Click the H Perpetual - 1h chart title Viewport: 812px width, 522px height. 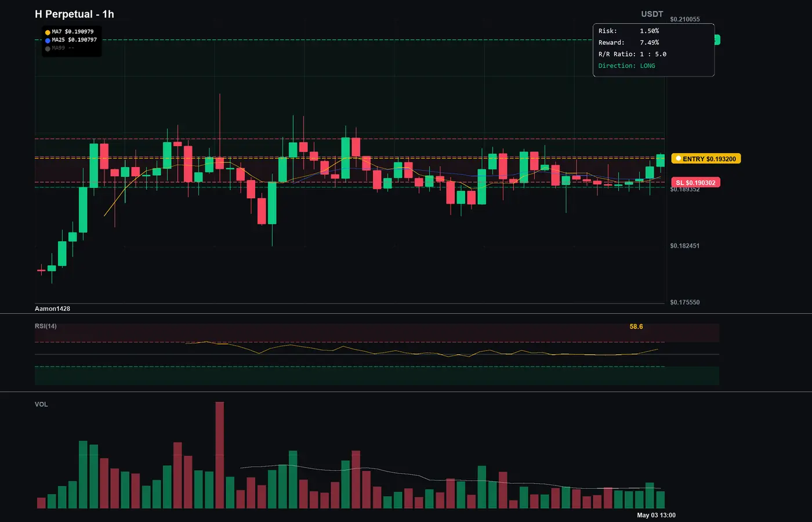pos(74,14)
